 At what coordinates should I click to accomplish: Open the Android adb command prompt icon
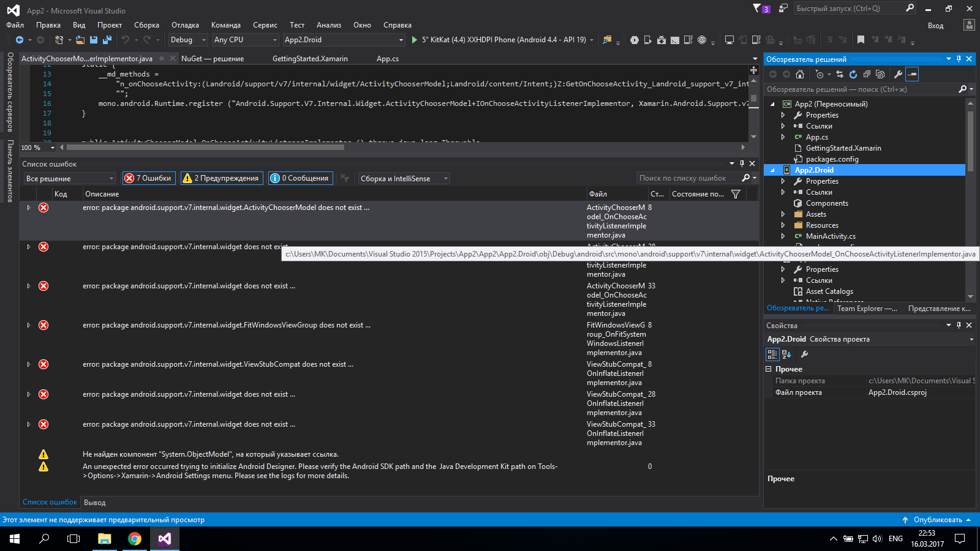click(x=674, y=40)
